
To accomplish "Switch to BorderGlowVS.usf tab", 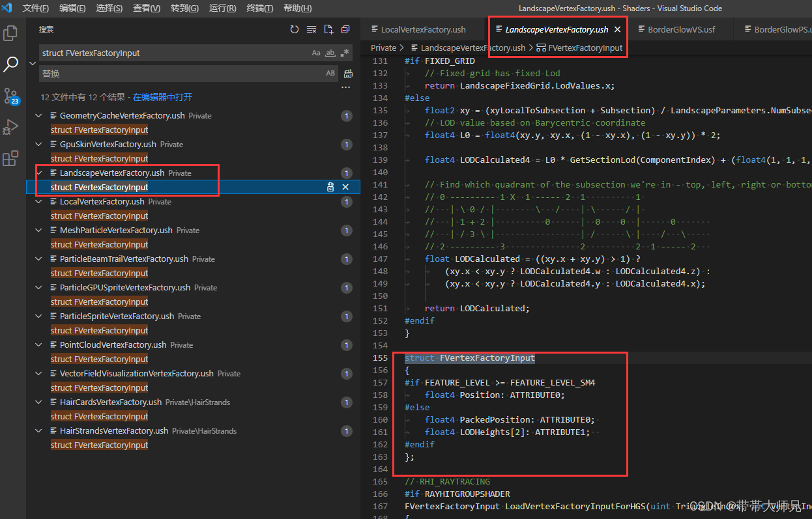I will coord(682,29).
